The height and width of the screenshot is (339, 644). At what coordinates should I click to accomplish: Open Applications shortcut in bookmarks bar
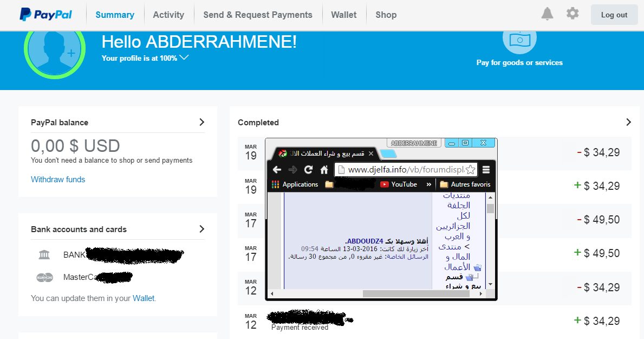tap(295, 184)
